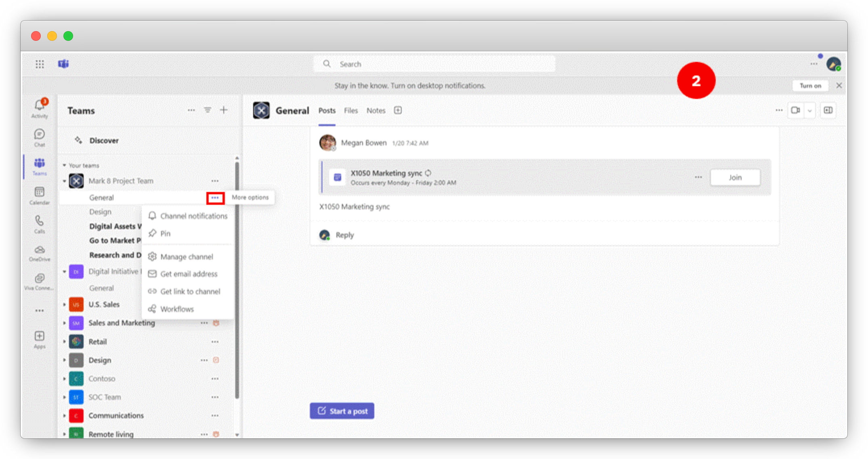
Task: Open the Activity feed bell icon
Action: pos(39,106)
